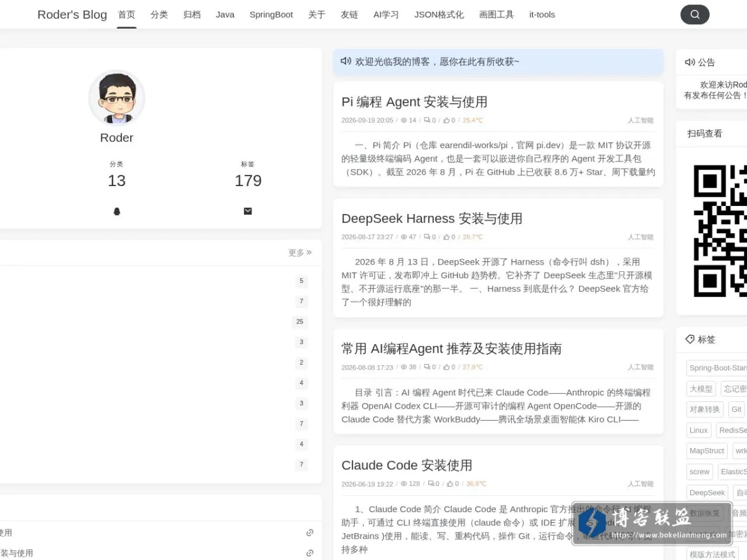Click 人工智能 category on Pi 编程 post
The height and width of the screenshot is (560, 747).
point(641,121)
